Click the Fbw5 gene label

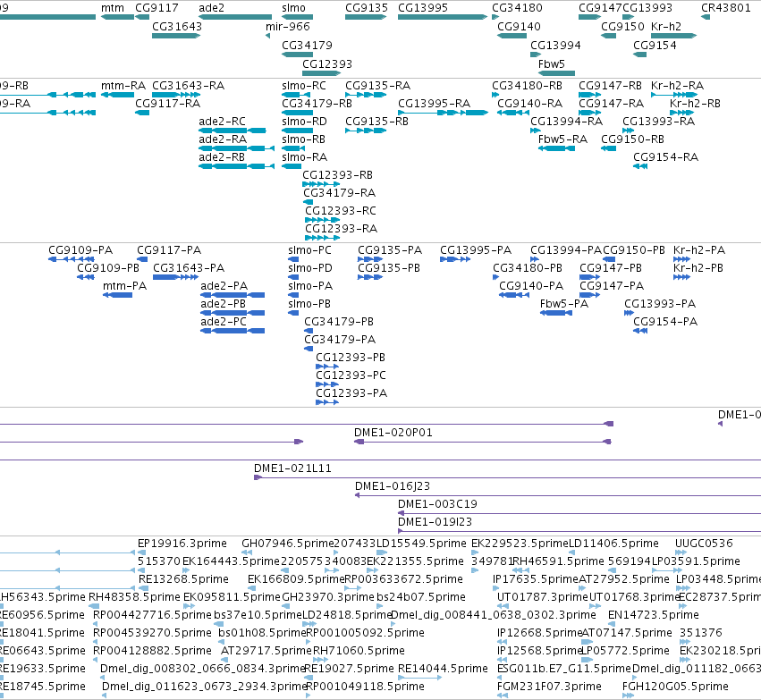click(x=552, y=64)
